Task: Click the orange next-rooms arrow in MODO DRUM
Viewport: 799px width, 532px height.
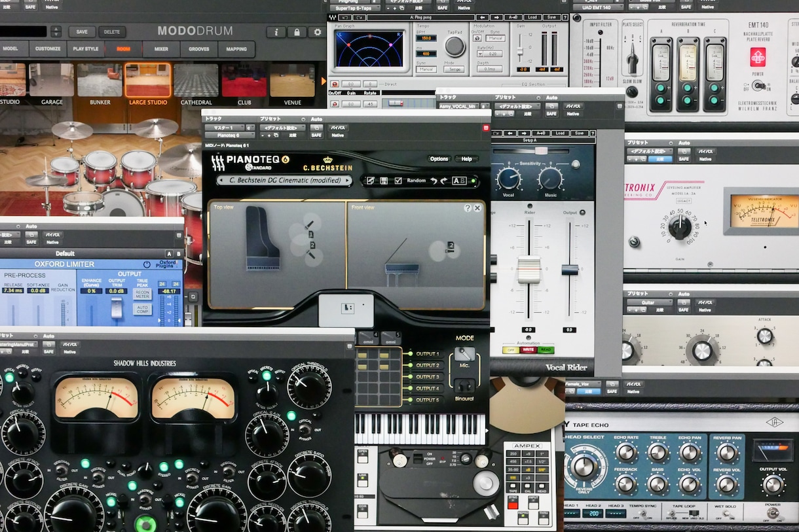Action: [x=323, y=80]
